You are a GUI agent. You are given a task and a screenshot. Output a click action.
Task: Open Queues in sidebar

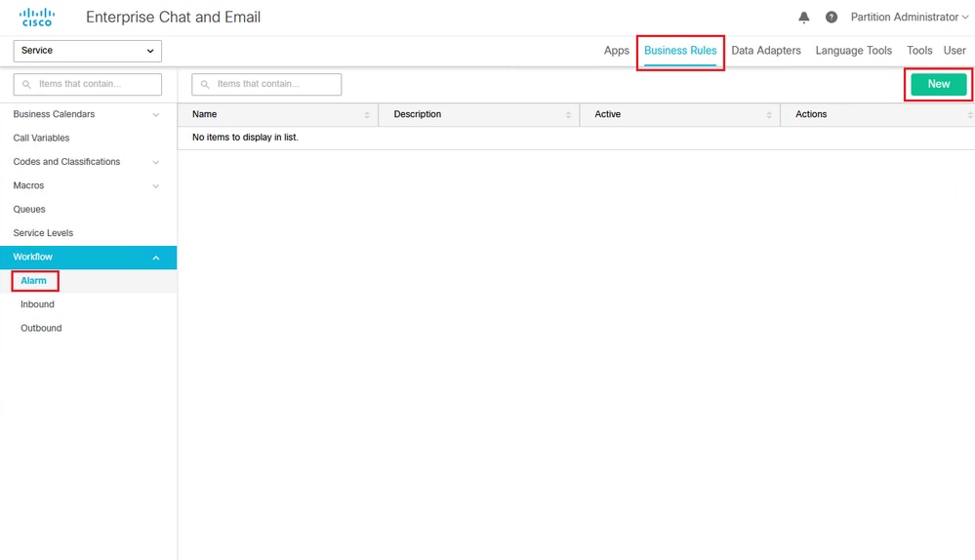coord(29,210)
